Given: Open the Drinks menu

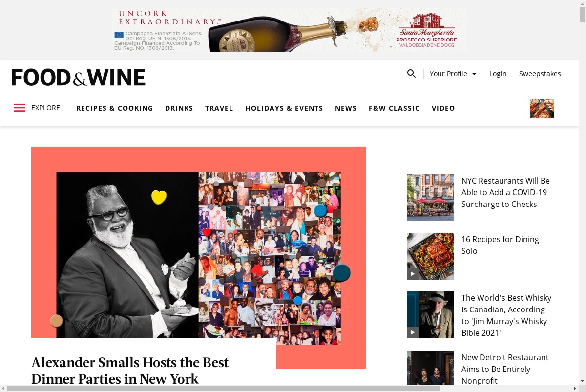Looking at the screenshot, I should (x=179, y=108).
